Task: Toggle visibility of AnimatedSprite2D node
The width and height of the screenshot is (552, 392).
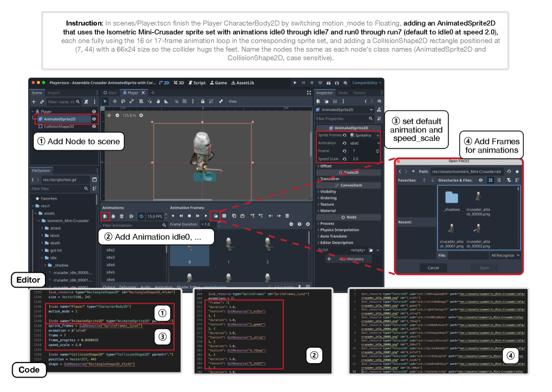Action: (x=94, y=119)
